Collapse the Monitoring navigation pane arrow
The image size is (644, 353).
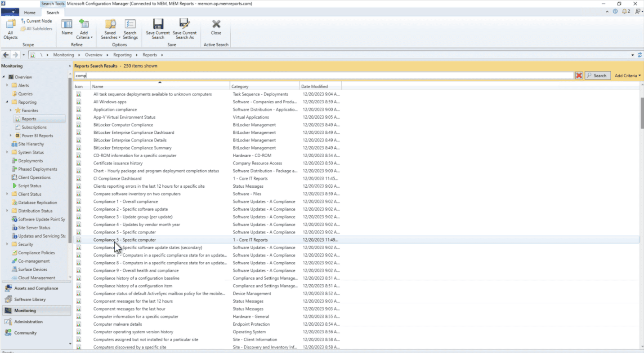point(69,66)
